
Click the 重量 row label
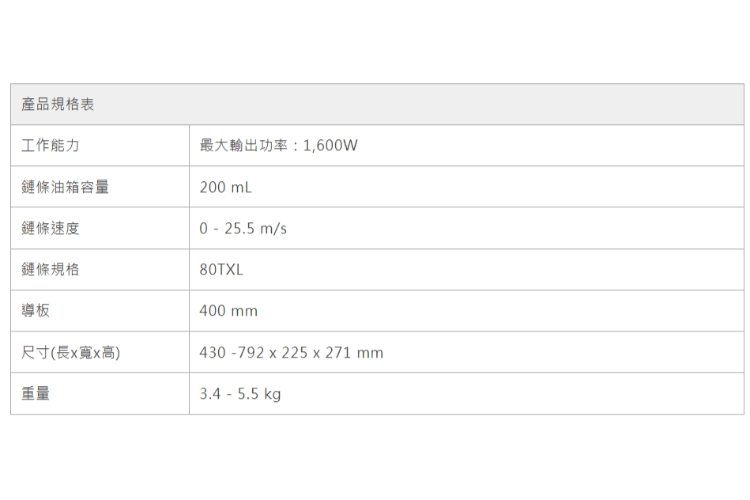pos(36,394)
